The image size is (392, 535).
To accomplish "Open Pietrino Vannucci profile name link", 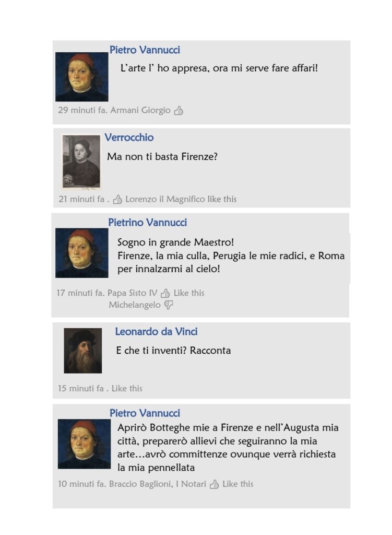I will [x=147, y=223].
